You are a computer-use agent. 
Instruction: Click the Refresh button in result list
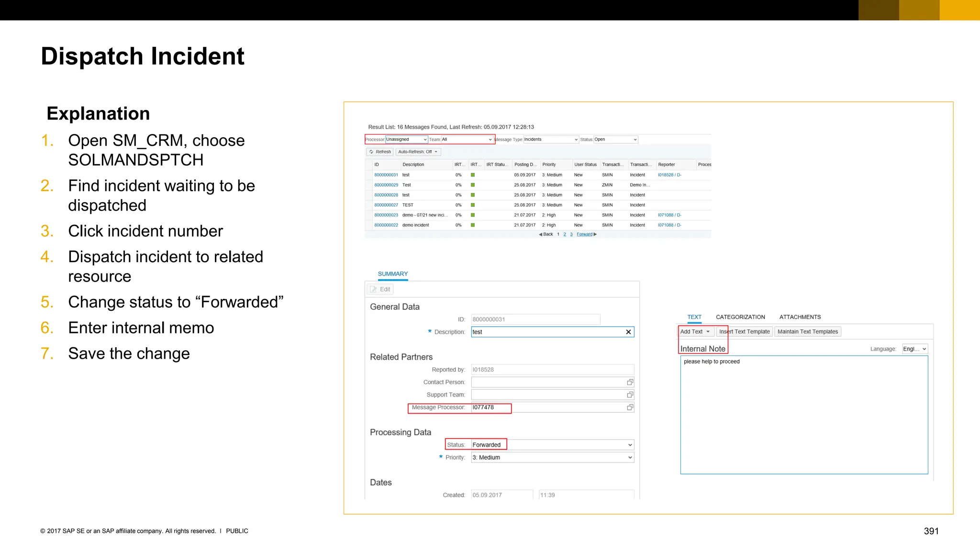pos(380,152)
